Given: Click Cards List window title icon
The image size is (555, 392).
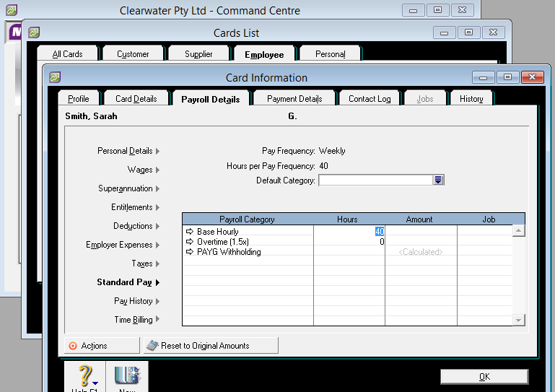Looking at the screenshot, I should (x=34, y=32).
